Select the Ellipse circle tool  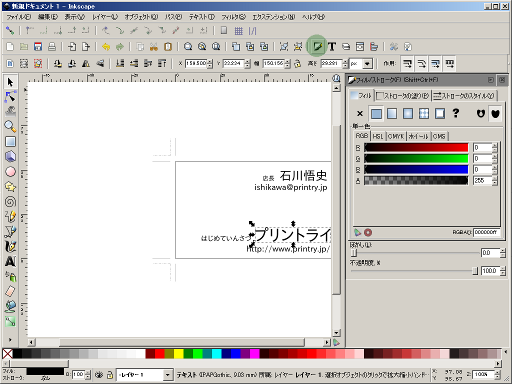pos(10,171)
